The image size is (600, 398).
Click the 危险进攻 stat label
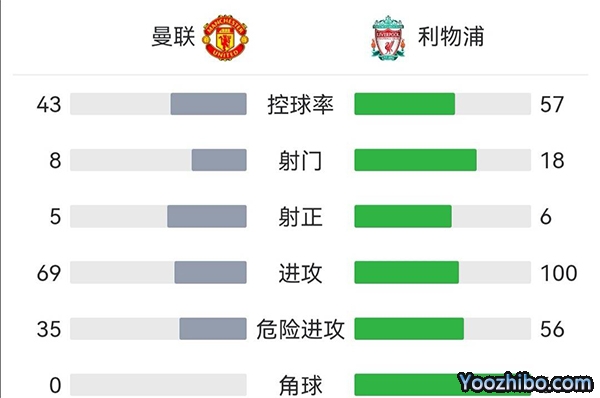pos(300,329)
